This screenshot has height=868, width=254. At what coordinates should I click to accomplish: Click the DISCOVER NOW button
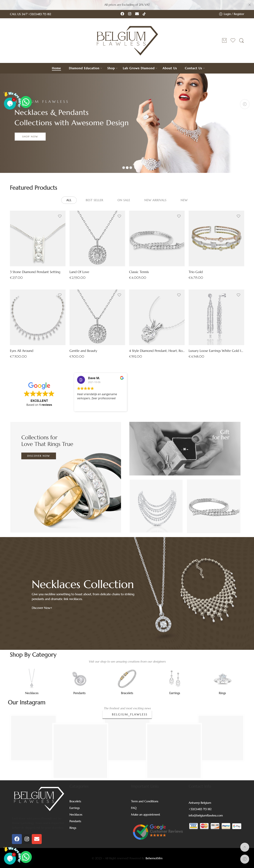[38, 456]
